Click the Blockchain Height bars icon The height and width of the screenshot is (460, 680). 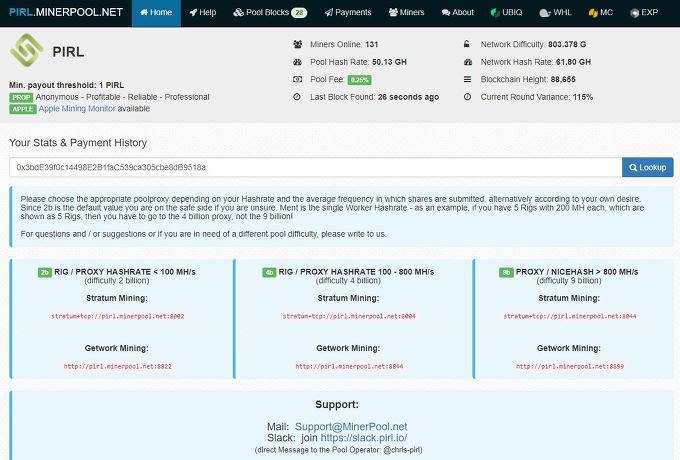coord(468,79)
